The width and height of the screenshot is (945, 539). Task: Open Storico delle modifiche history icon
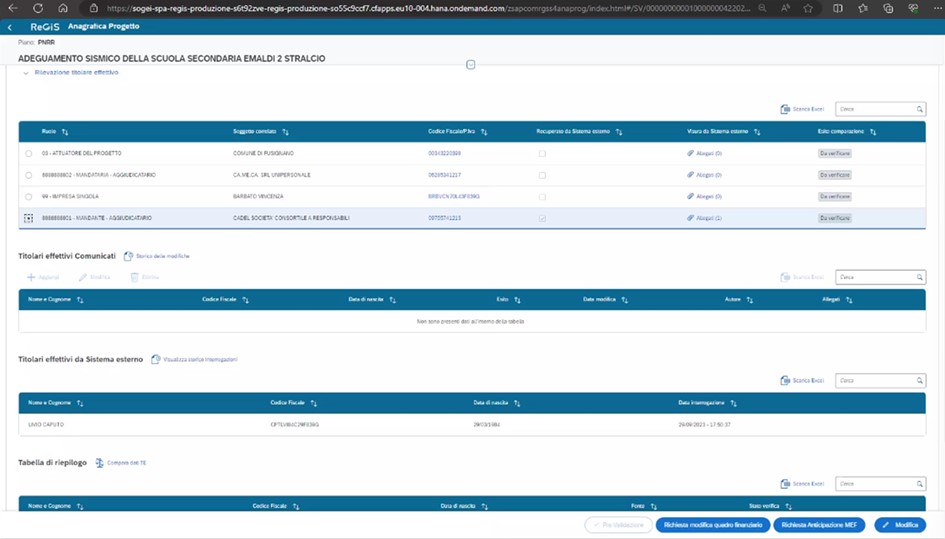(128, 257)
